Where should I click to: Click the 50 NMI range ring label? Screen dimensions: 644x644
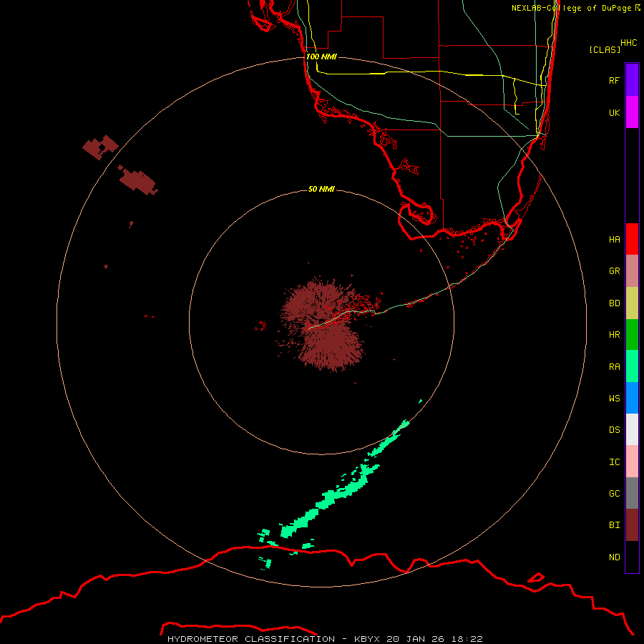click(321, 189)
